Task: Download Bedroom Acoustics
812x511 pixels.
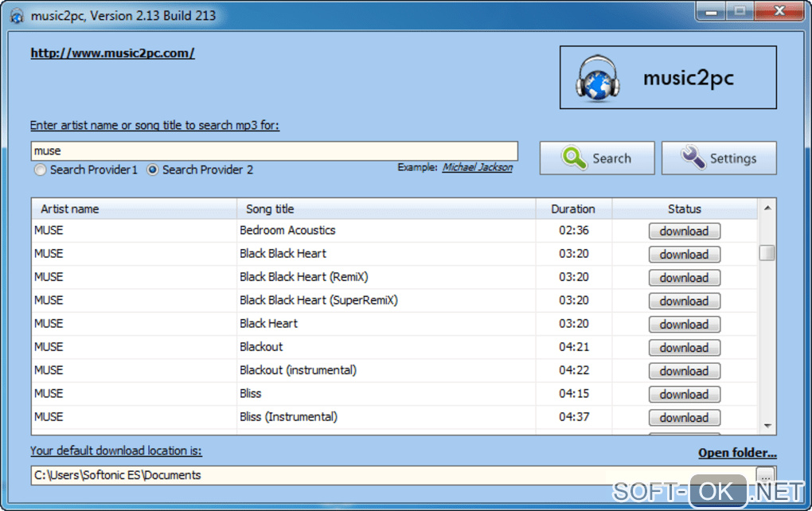Action: click(684, 231)
